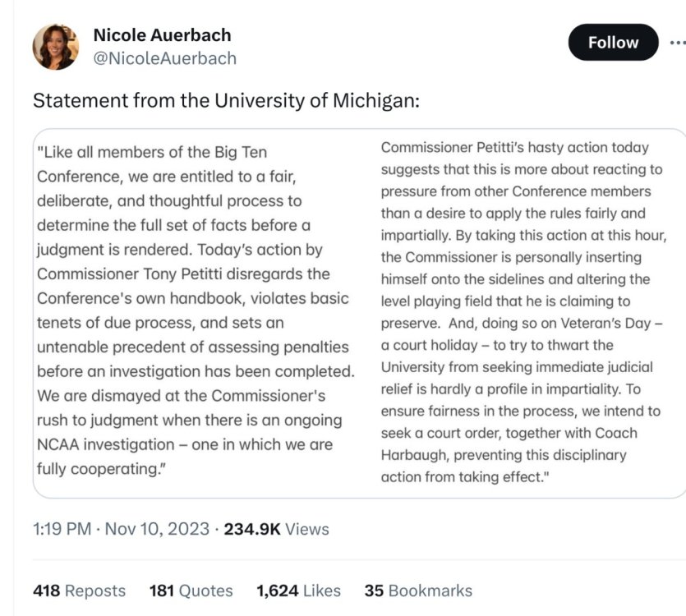Click the 35 Bookmarks count
686x616 pixels.
pos(418,591)
